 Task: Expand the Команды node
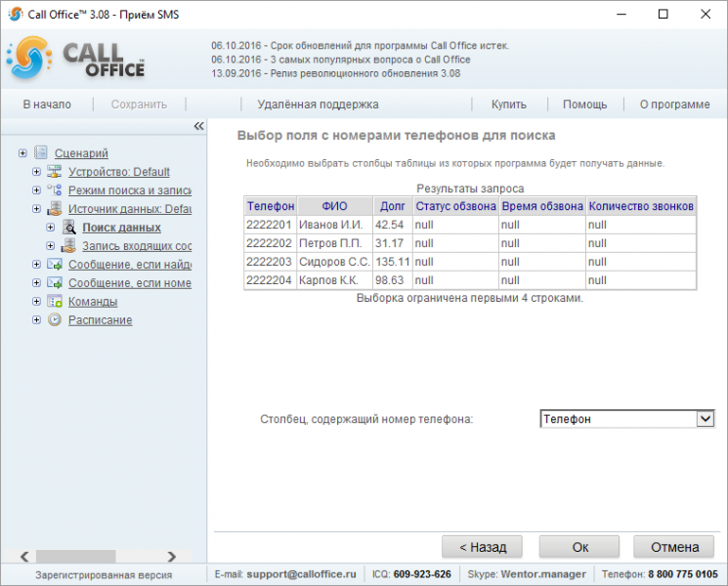pyautogui.click(x=37, y=302)
